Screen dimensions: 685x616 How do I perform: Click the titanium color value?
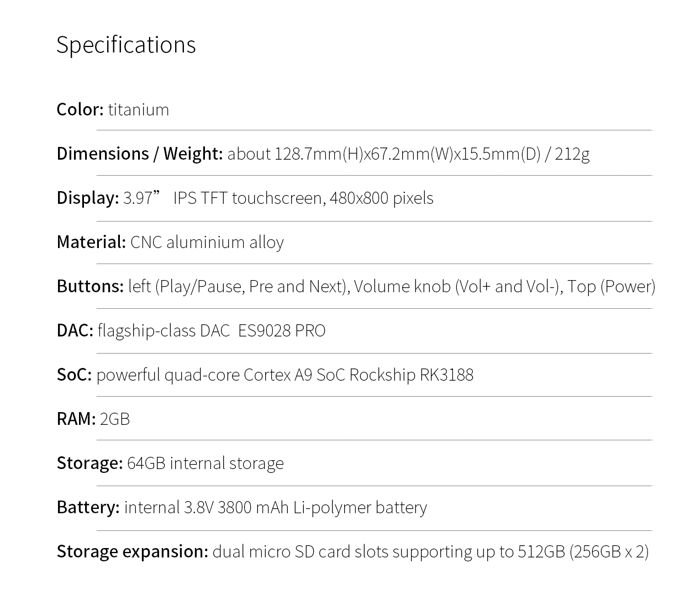click(139, 109)
